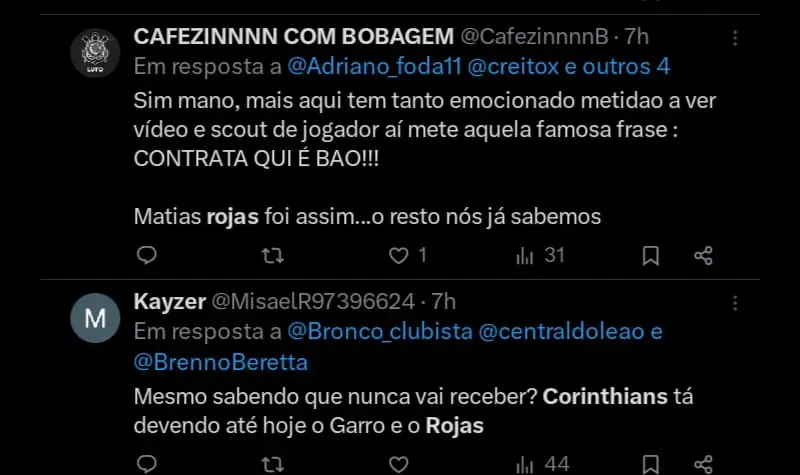View analytics showing 31 views

[x=540, y=255]
